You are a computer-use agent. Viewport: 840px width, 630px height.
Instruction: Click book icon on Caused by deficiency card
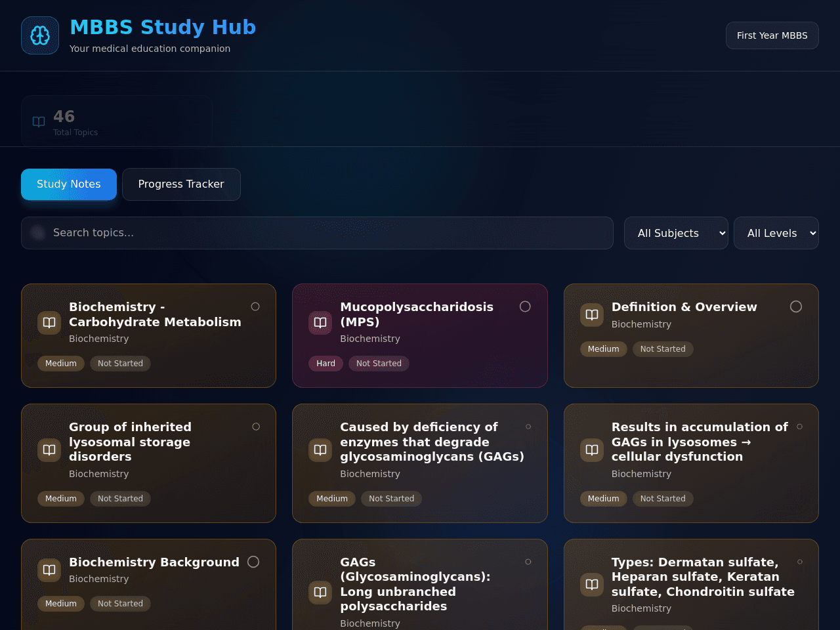(320, 450)
